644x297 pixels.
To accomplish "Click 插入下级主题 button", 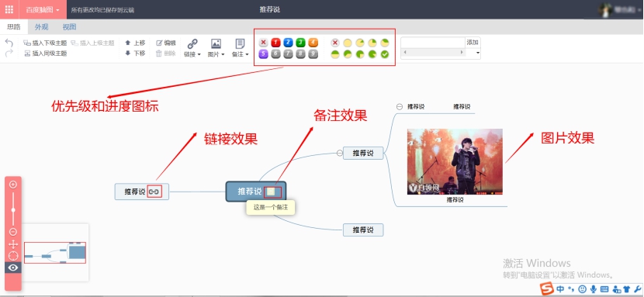I will (45, 43).
